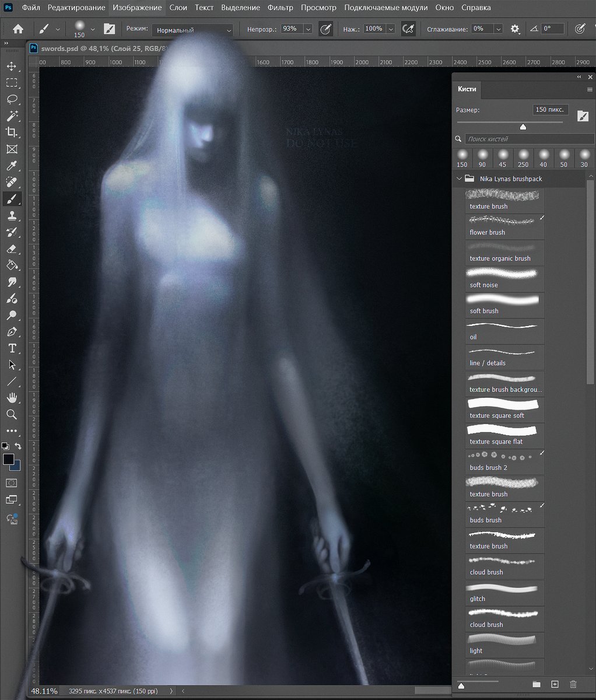
Task: Click the foreground color swatch
Action: 8,459
